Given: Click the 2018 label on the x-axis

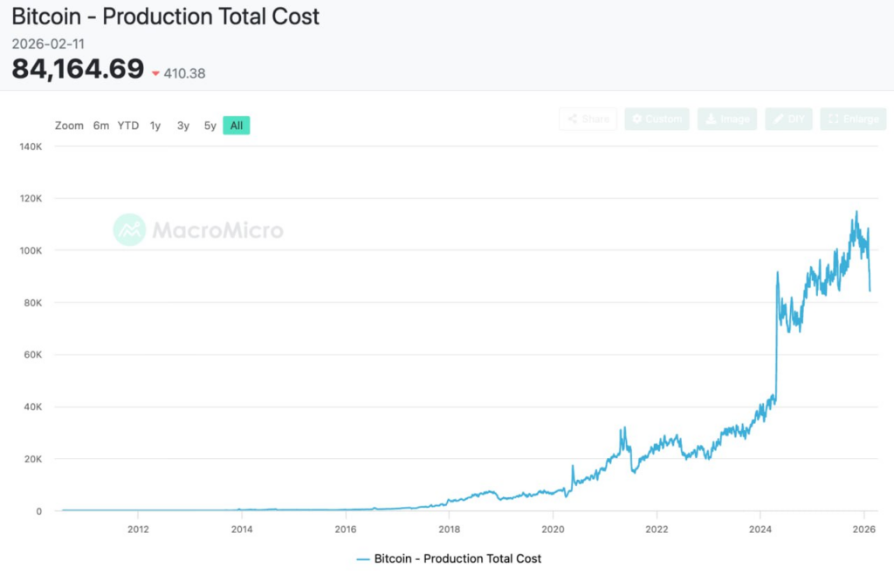Looking at the screenshot, I should click(449, 529).
